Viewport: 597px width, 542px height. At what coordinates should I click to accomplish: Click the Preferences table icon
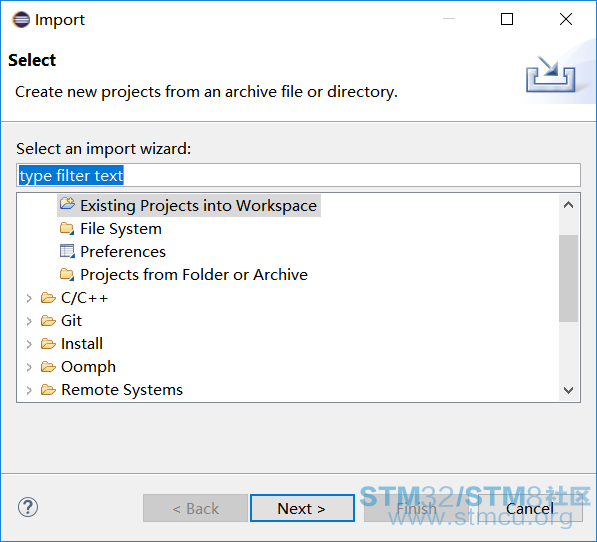tap(67, 251)
